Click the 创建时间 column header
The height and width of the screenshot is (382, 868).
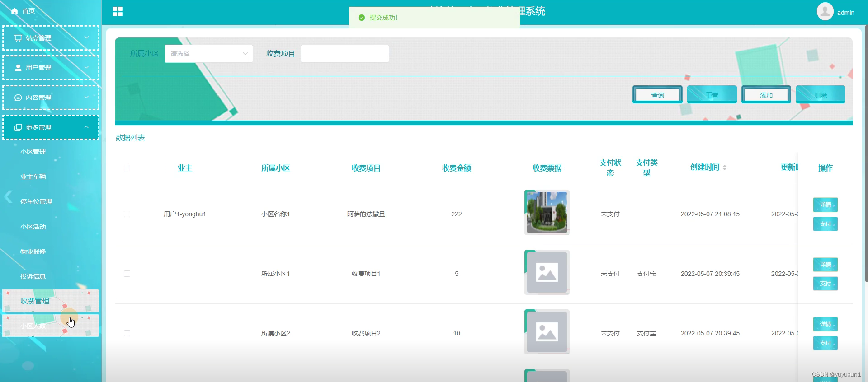click(x=704, y=167)
